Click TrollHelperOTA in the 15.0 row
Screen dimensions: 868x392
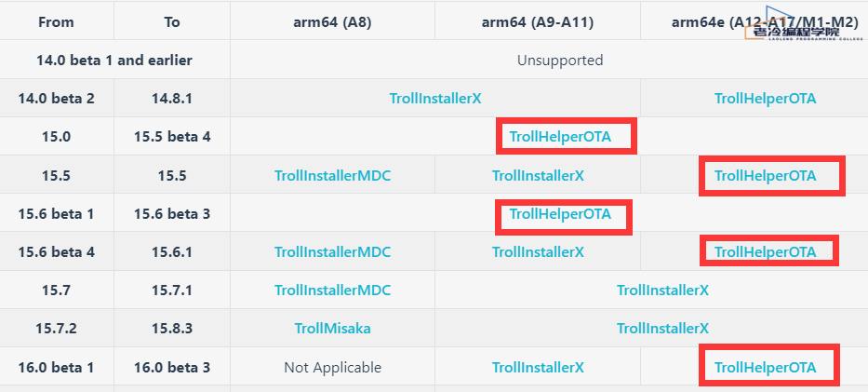click(560, 136)
